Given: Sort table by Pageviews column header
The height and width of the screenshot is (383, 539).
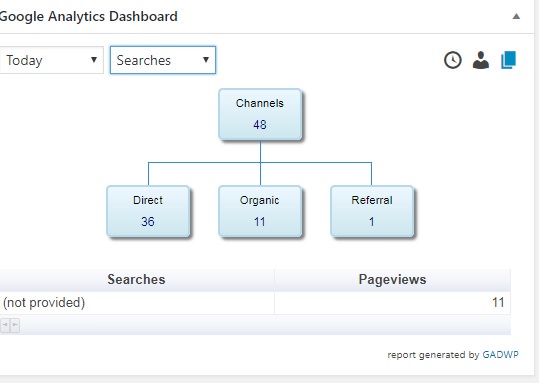Looking at the screenshot, I should pos(392,280).
